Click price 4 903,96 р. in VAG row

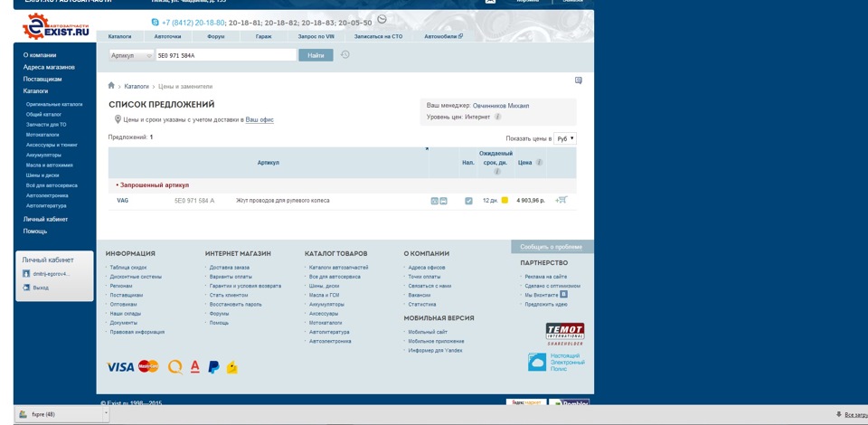531,201
